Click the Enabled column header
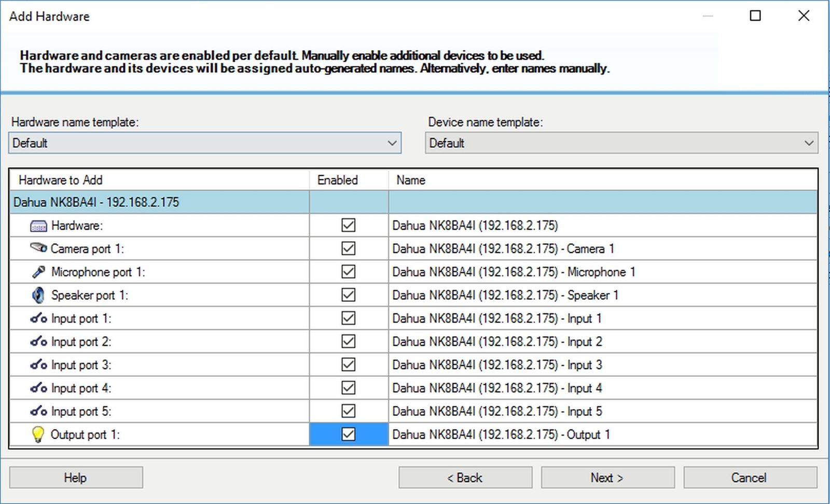Viewport: 830px width, 504px height. [x=338, y=180]
